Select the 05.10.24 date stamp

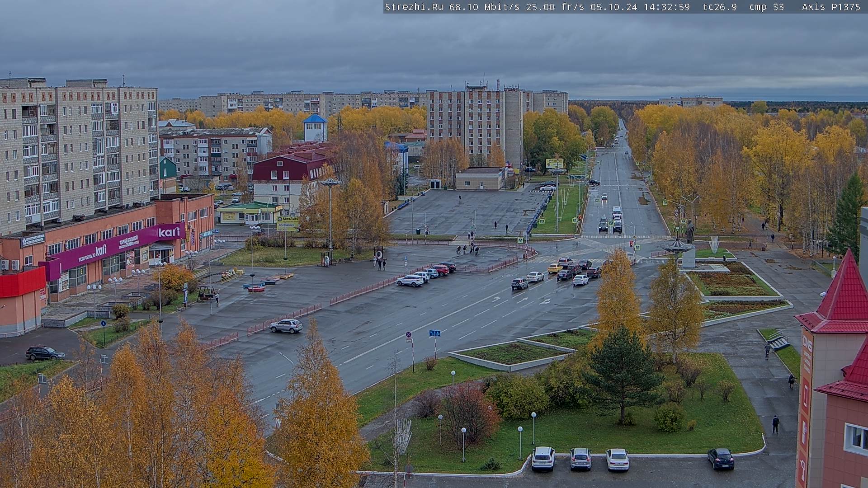[614, 7]
